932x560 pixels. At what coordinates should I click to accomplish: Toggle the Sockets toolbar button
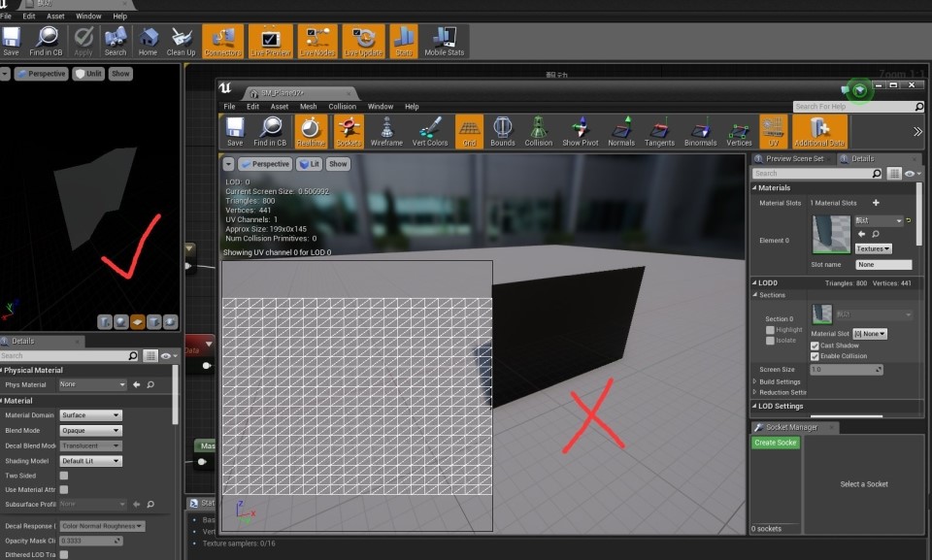pos(349,131)
